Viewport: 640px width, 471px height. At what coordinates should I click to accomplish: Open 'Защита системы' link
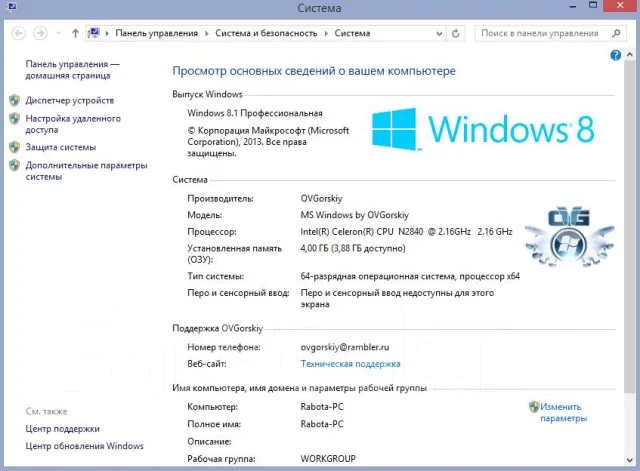coord(61,147)
